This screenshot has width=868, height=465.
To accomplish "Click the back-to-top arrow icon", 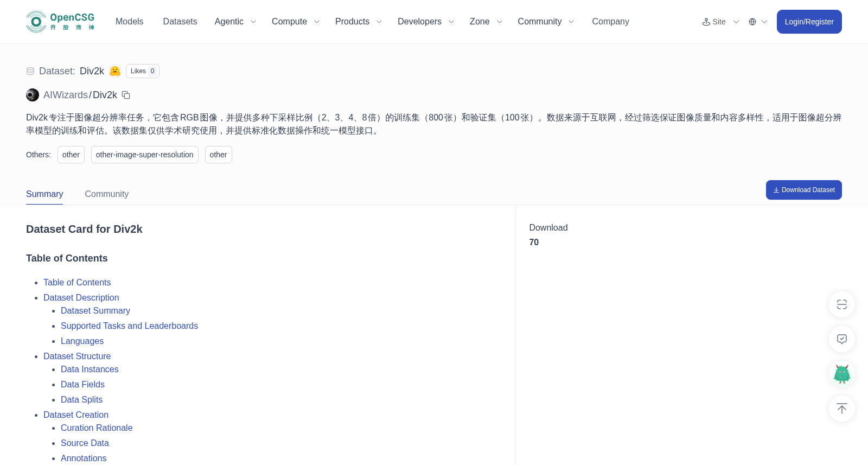I will coord(842,409).
